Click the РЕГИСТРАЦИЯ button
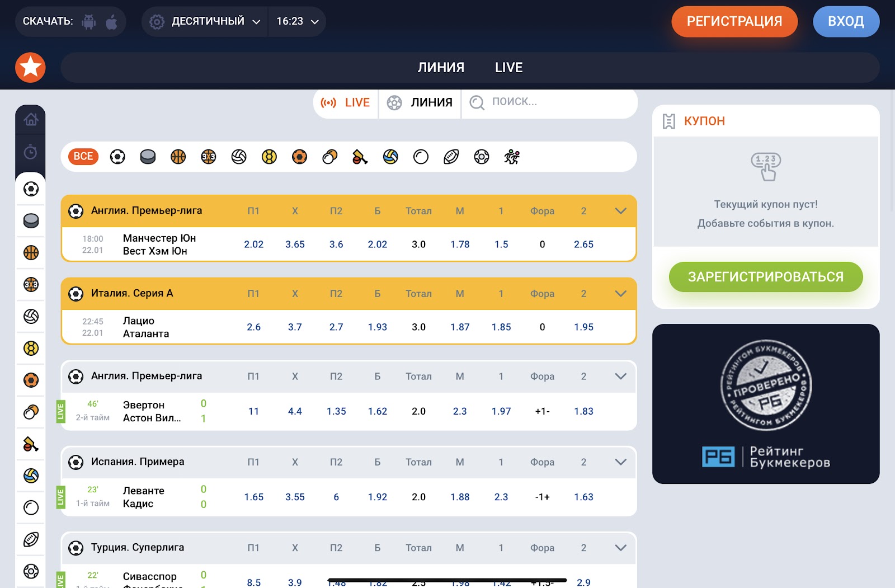The width and height of the screenshot is (895, 588). point(734,22)
